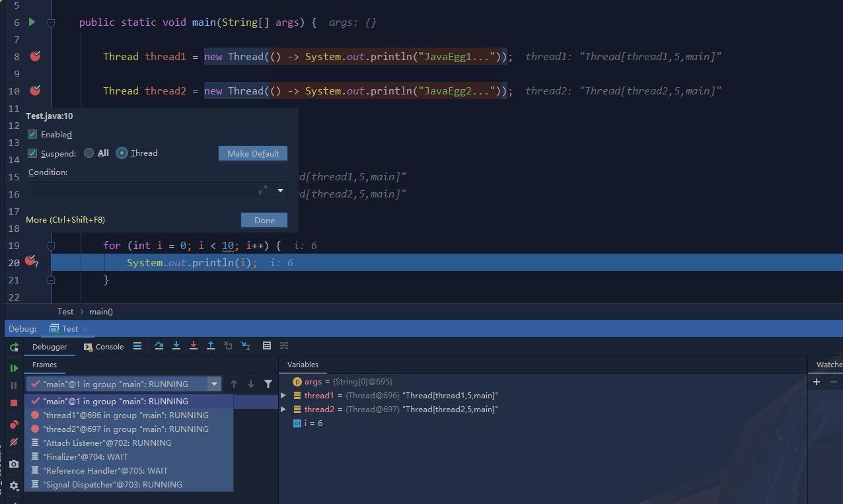
Task: Click the Show Execution Point icon
Action: (137, 345)
